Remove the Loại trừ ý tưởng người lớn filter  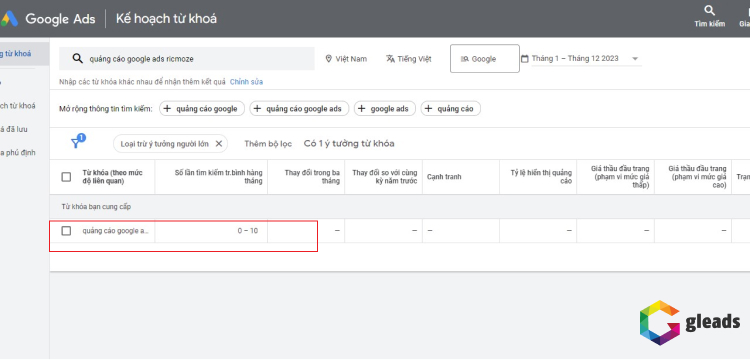click(x=219, y=143)
